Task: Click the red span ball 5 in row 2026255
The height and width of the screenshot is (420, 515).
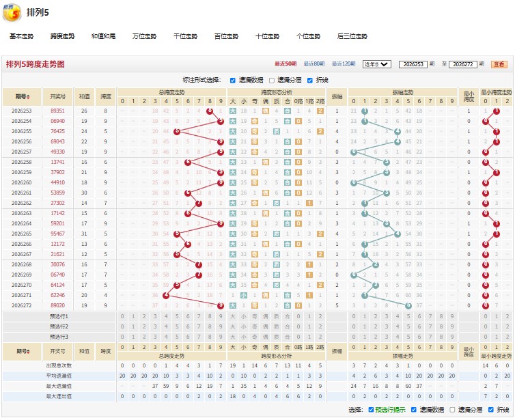Action: tap(177, 131)
